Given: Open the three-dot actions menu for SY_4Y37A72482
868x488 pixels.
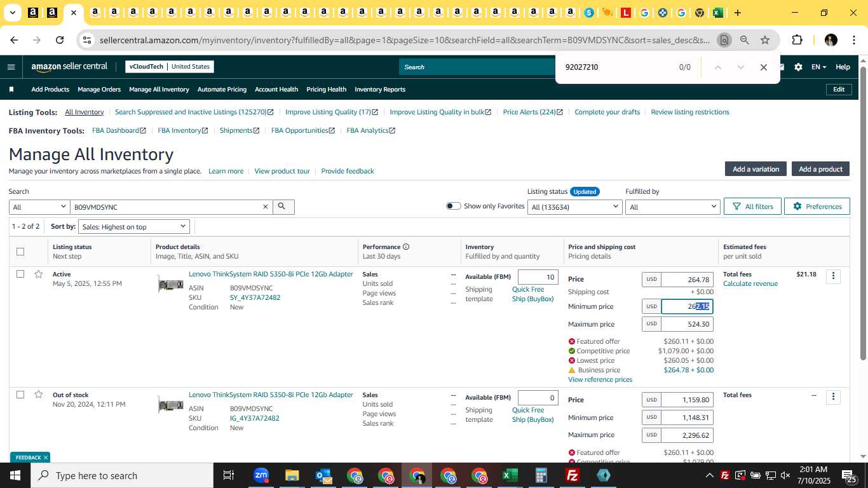Looking at the screenshot, I should tap(833, 276).
